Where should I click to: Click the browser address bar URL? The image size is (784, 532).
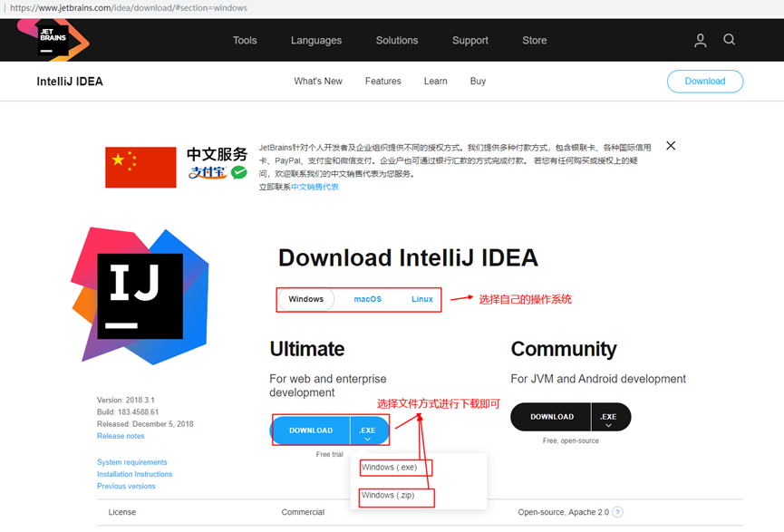(x=129, y=8)
